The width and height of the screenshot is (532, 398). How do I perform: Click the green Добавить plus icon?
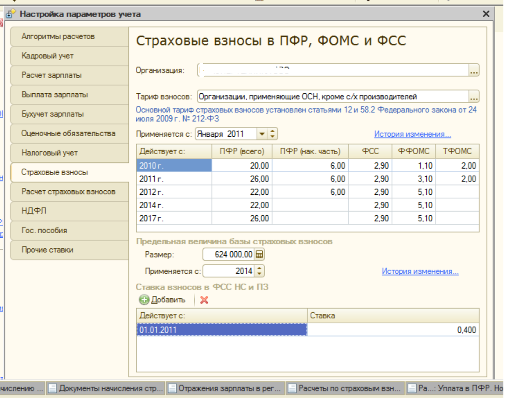pos(144,300)
